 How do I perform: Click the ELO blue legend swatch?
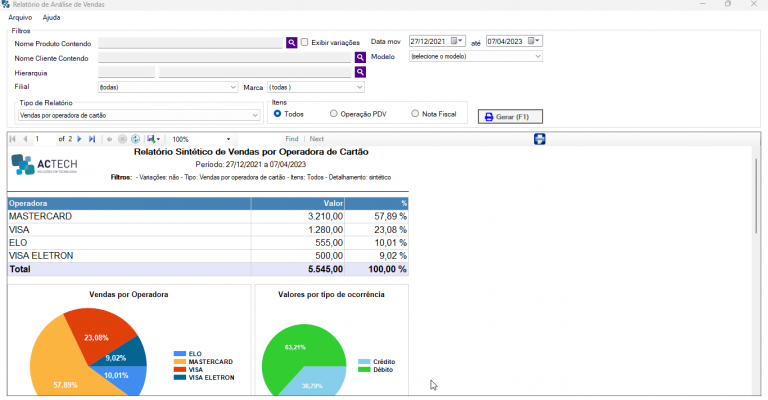coord(180,353)
